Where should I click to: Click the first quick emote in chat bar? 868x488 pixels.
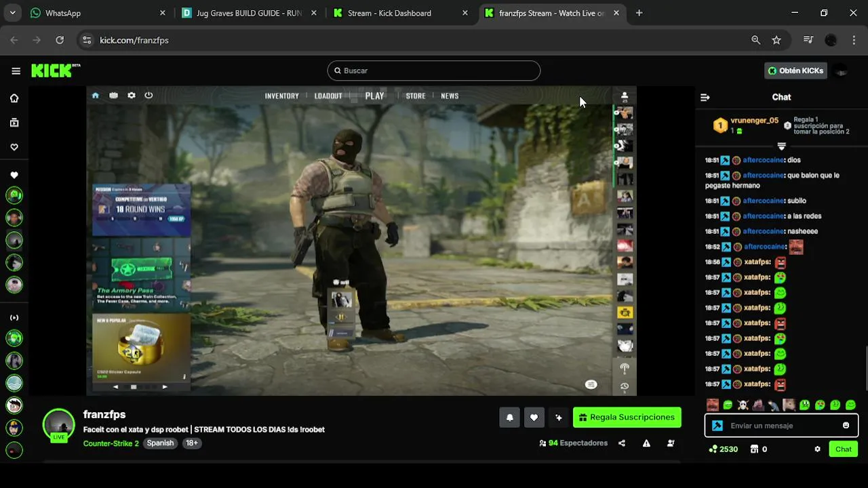tap(712, 405)
